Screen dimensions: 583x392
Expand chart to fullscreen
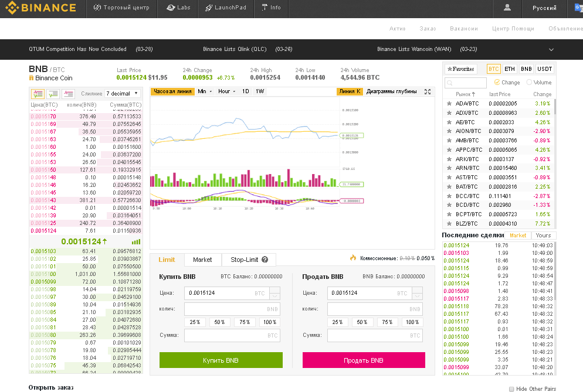pos(428,91)
